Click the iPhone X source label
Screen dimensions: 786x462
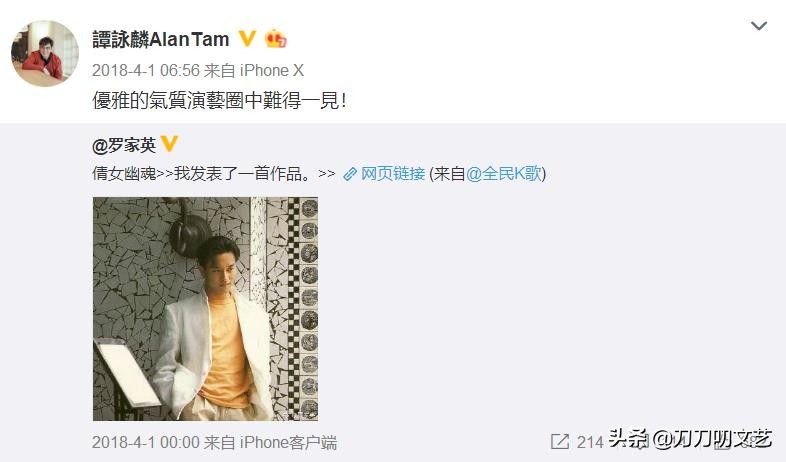pyautogui.click(x=272, y=70)
